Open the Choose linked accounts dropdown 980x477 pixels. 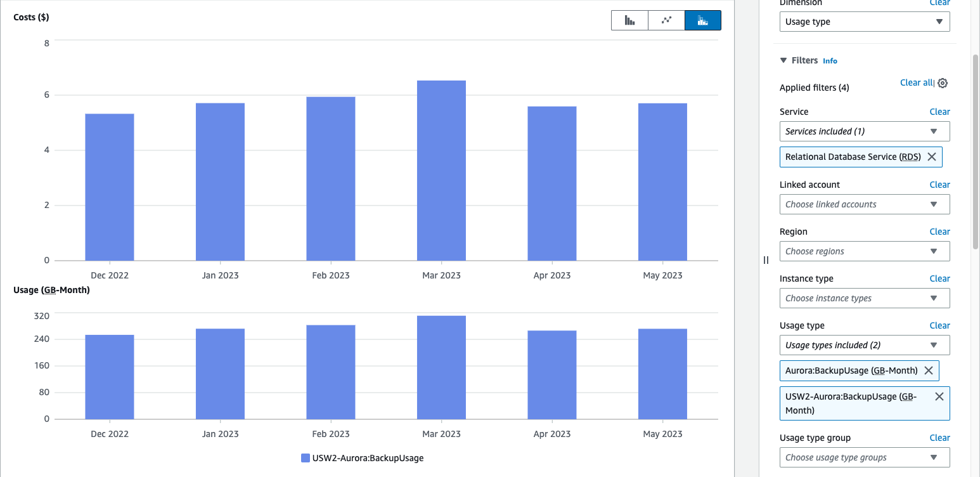[864, 204]
